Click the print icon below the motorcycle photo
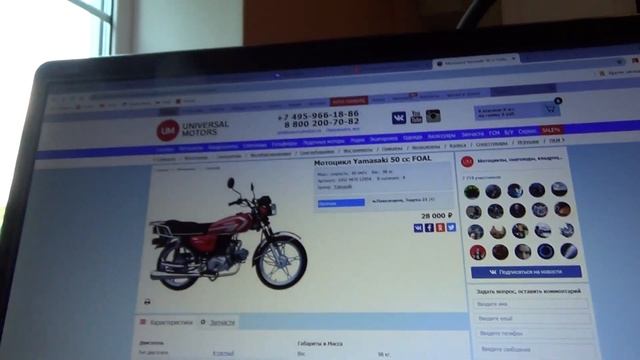 coord(147,302)
